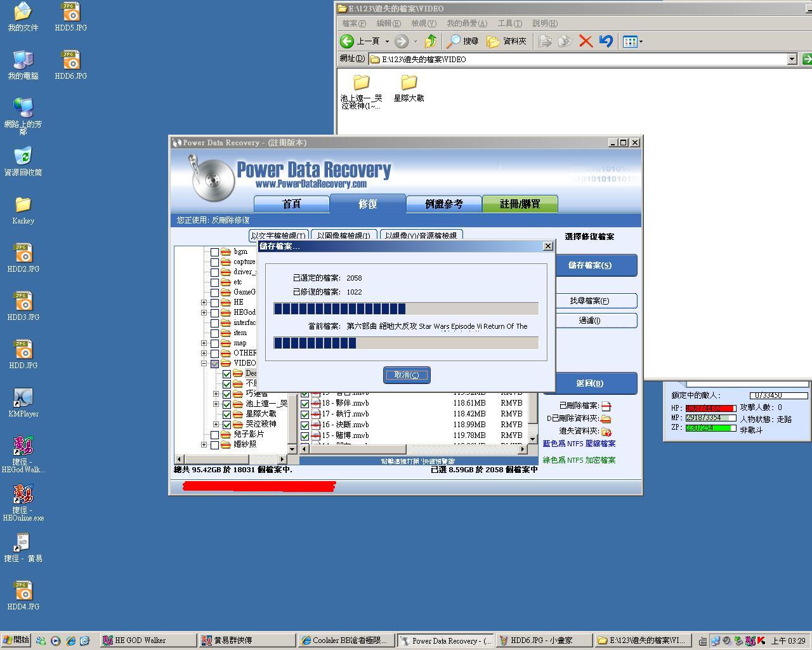Image resolution: width=812 pixels, height=650 pixels.
Task: Click the file list scroll-down arrow
Action: (533, 439)
